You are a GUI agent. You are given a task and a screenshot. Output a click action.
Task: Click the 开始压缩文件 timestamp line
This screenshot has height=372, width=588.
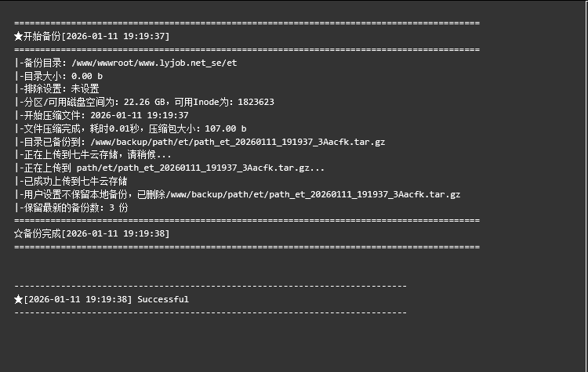(x=102, y=115)
